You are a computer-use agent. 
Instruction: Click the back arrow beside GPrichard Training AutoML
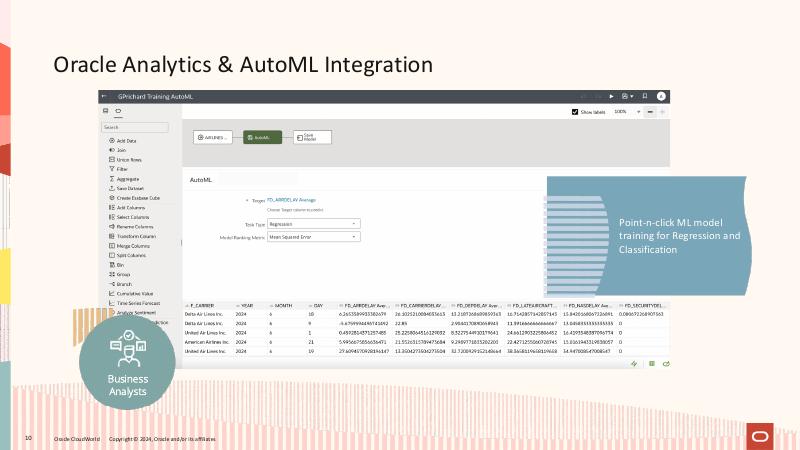[104, 96]
